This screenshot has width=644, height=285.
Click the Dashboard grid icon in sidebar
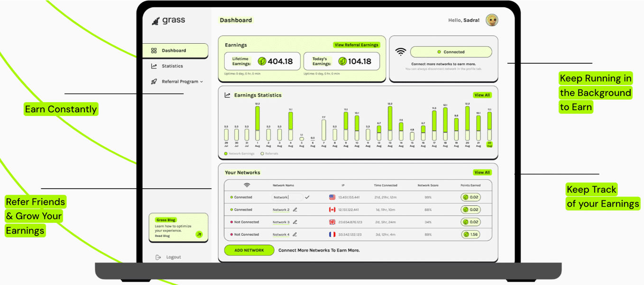(x=154, y=50)
